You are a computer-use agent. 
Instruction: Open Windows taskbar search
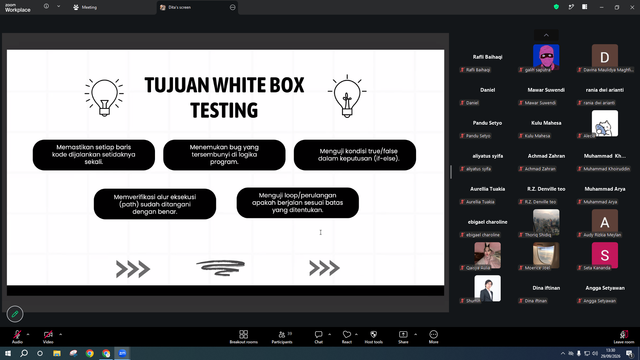pyautogui.click(x=24, y=353)
